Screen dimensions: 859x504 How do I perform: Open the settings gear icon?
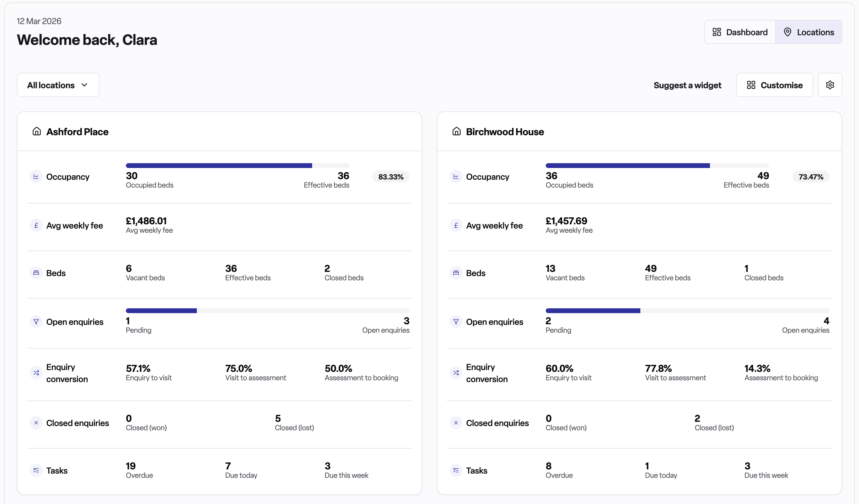pyautogui.click(x=830, y=85)
